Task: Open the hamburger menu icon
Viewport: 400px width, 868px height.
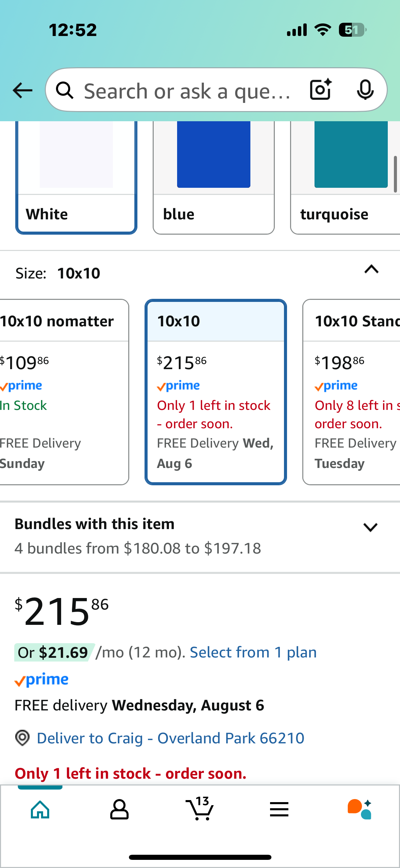Action: point(279,809)
